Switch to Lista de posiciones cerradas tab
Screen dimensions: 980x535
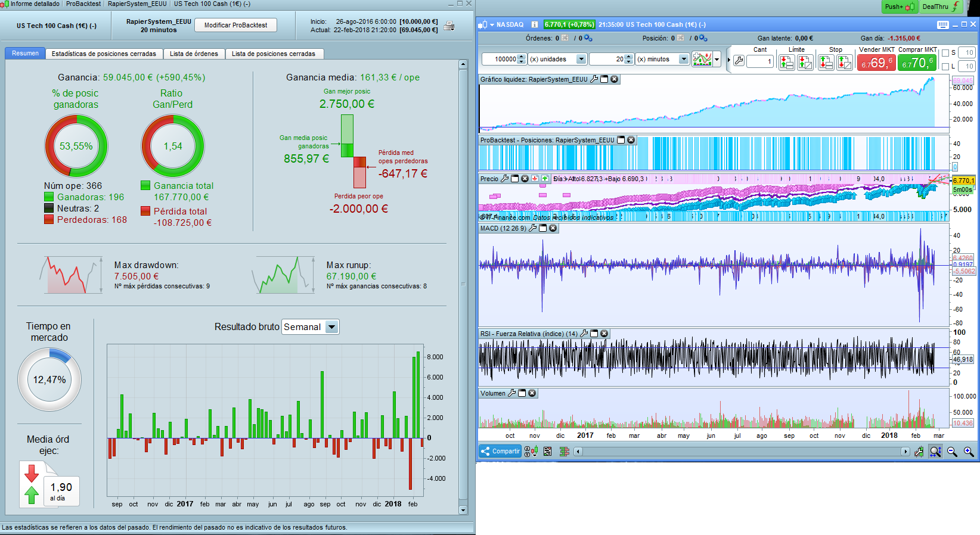click(274, 54)
